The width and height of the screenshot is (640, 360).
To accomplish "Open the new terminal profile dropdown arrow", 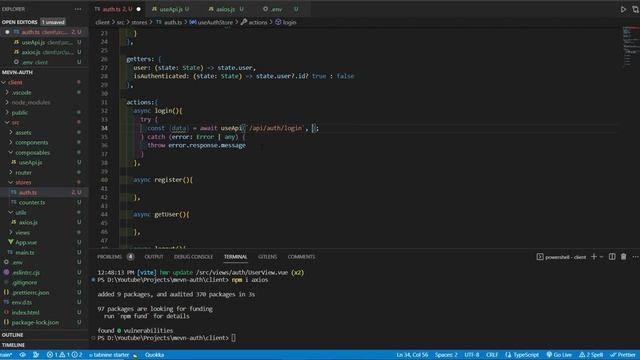I will [601, 257].
